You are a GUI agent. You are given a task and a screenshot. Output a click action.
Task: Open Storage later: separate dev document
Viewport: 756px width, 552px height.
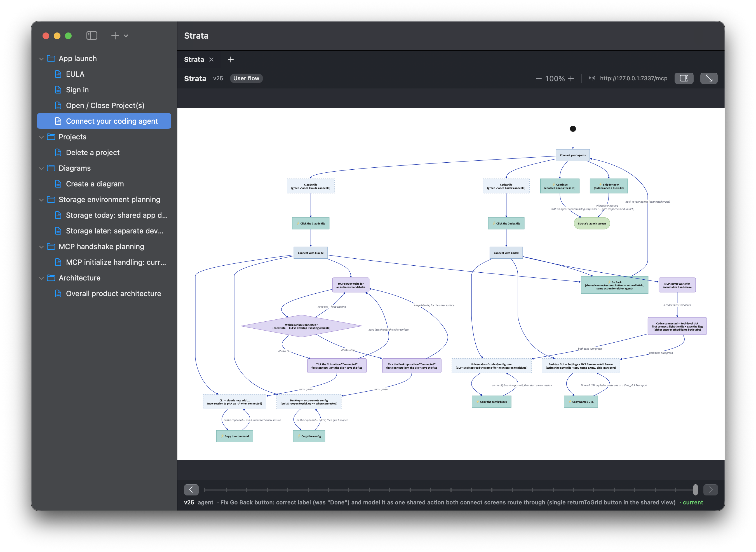pos(104,231)
